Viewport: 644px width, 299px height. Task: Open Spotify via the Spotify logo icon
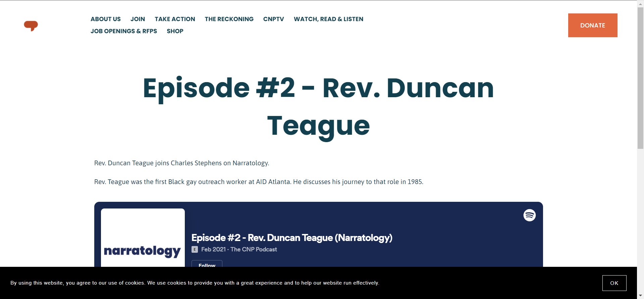click(x=529, y=215)
